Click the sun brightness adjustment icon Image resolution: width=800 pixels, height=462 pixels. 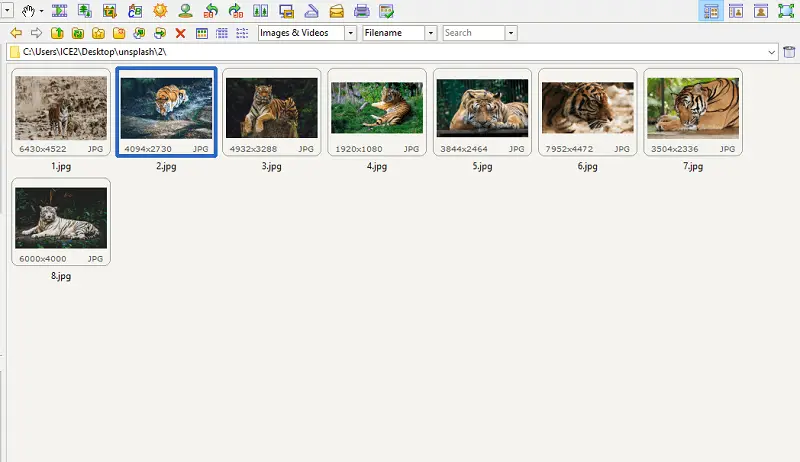coord(160,12)
